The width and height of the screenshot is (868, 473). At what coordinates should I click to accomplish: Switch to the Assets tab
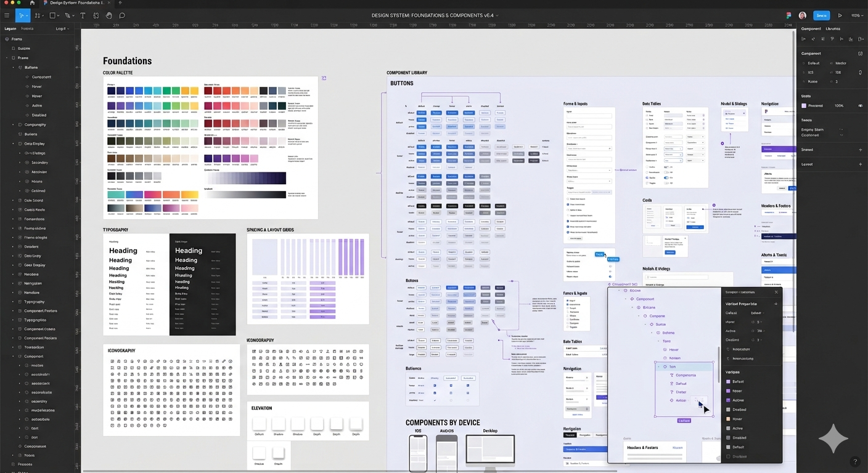pyautogui.click(x=27, y=28)
